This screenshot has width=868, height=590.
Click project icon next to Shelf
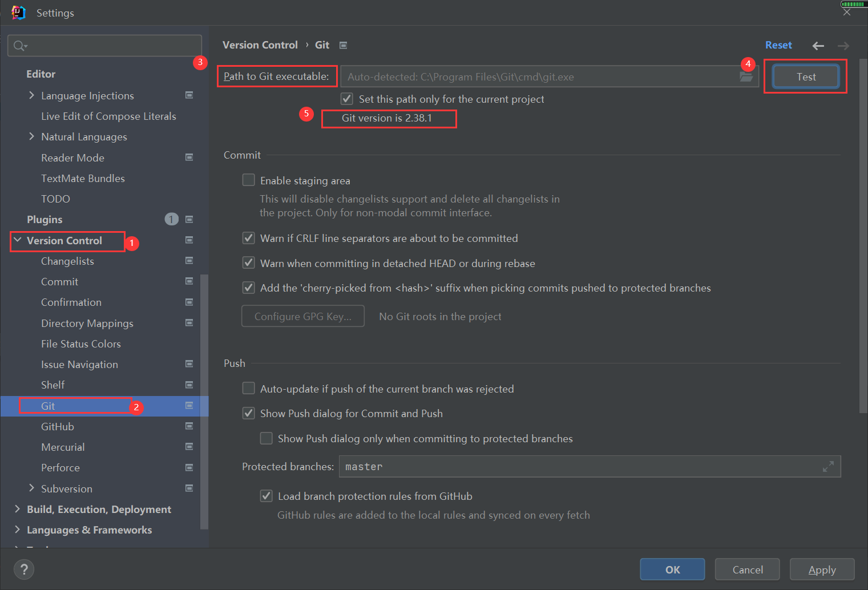189,385
